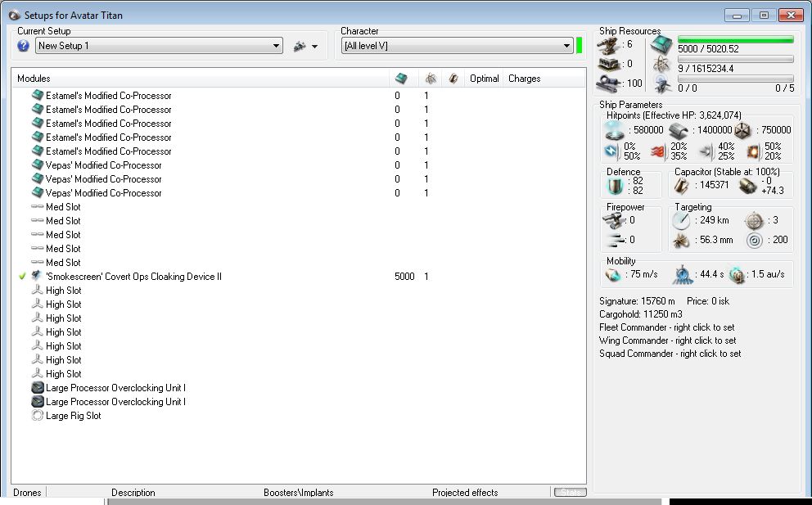Image resolution: width=812 pixels, height=505 pixels.
Task: Click the Large Rig Slot ring icon
Action: click(x=38, y=416)
